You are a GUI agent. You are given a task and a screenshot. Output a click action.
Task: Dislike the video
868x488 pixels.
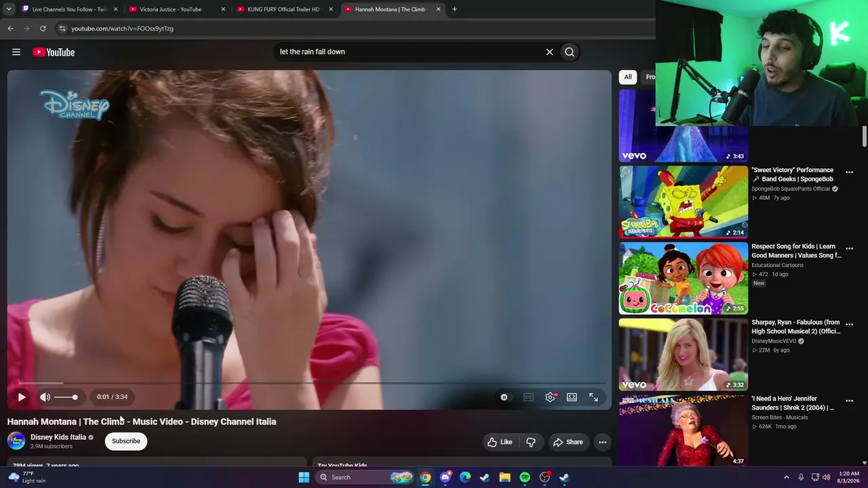(531, 442)
